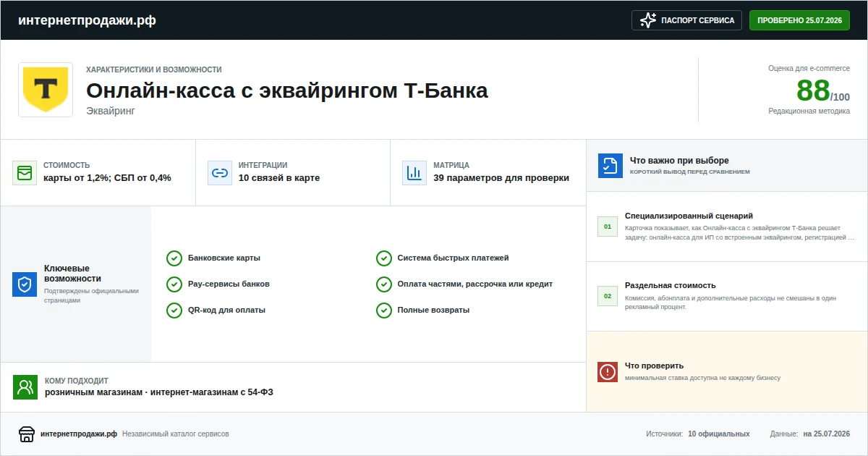Click the Оценка для e-commerce caption
This screenshot has width=868, height=456.
pos(809,69)
